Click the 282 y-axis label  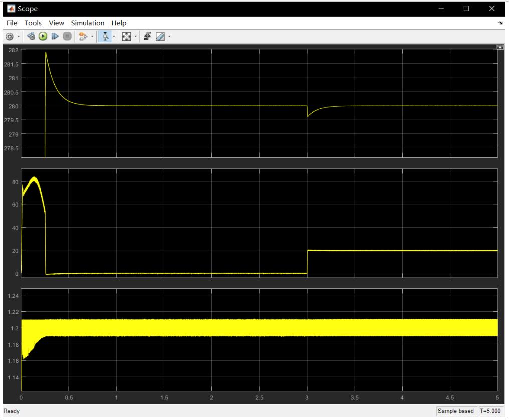point(14,50)
